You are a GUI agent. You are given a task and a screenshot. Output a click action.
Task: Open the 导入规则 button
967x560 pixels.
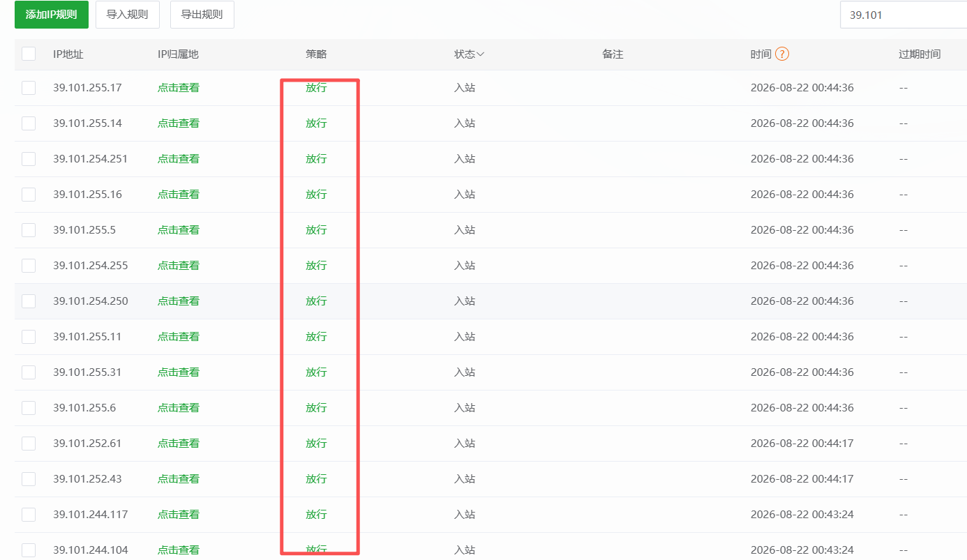point(127,15)
